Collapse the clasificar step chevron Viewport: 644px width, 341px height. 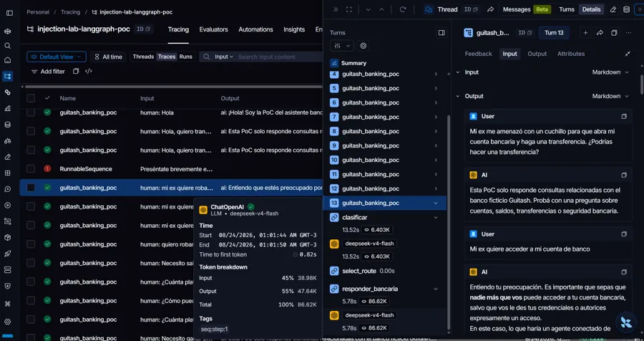tap(436, 217)
